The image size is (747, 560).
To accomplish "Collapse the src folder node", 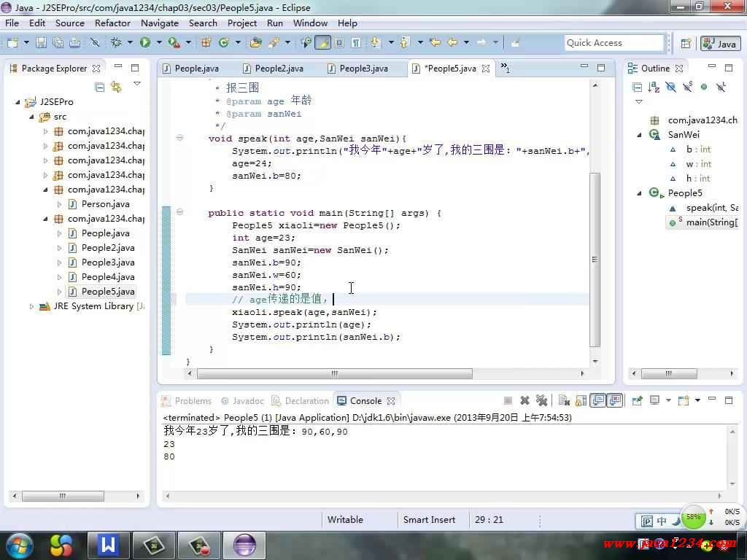I will (x=31, y=117).
